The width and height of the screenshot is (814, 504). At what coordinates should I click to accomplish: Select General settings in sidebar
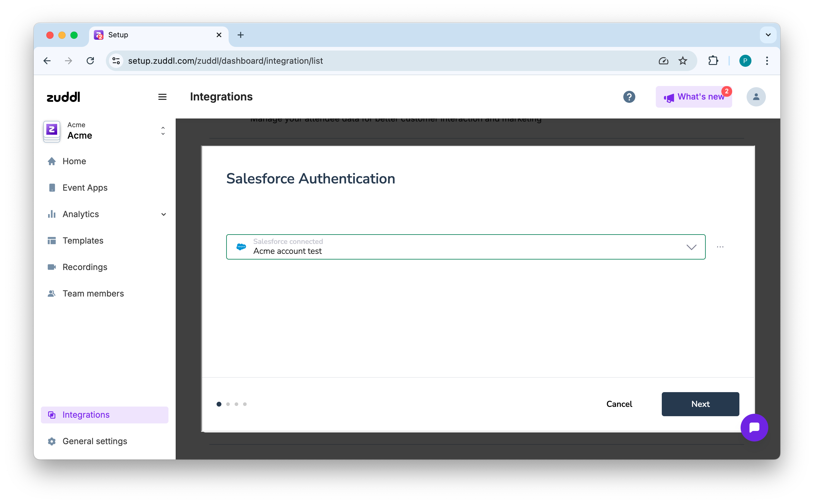click(95, 441)
